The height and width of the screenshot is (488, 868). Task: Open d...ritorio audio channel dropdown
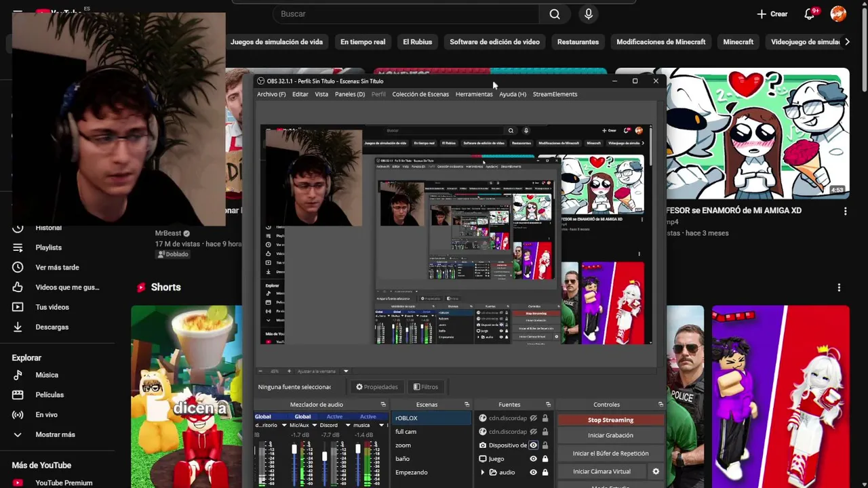(283, 426)
